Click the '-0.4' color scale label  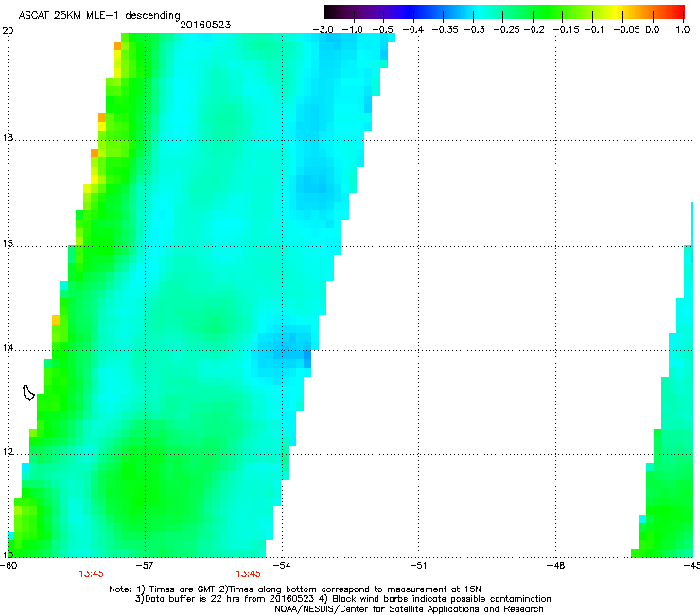tap(413, 30)
